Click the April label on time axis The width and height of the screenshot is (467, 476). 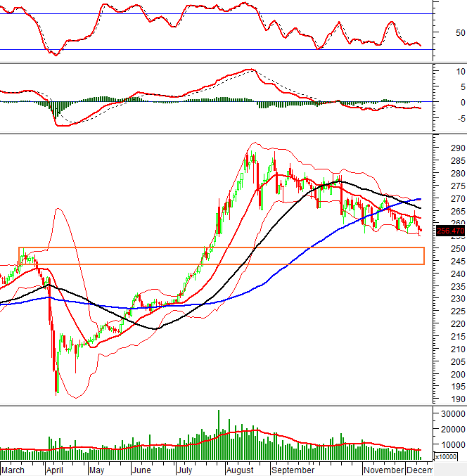click(56, 470)
